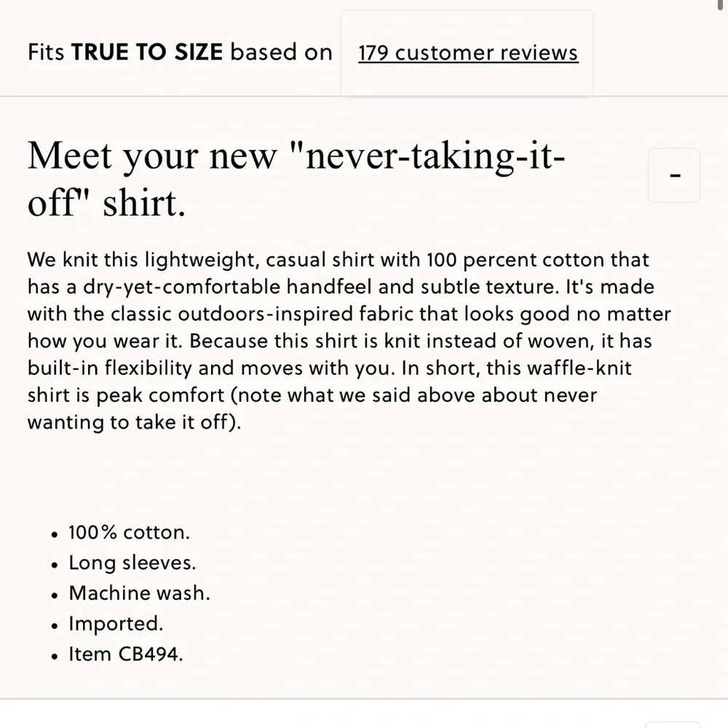Collapse the product description with minus button
The width and height of the screenshot is (728, 728).
(674, 175)
